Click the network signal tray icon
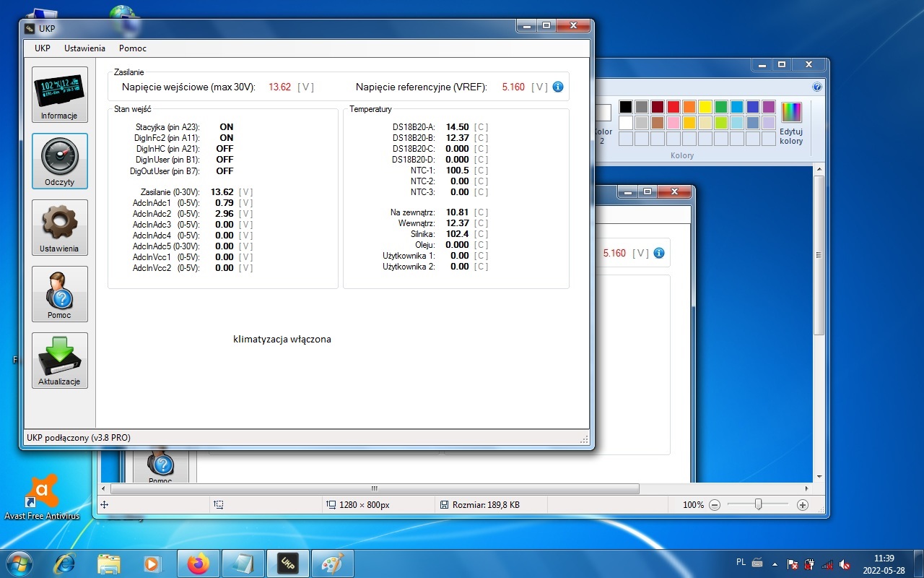 point(827,564)
